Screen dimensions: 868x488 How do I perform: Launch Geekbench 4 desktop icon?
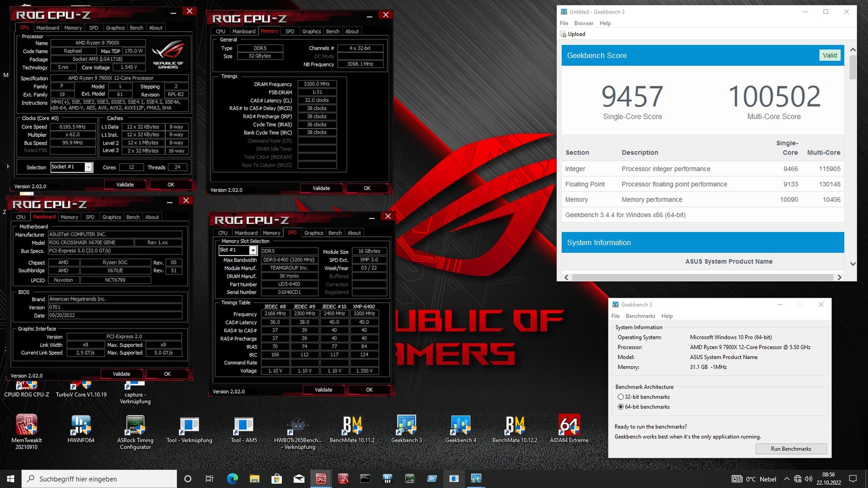coord(461,428)
